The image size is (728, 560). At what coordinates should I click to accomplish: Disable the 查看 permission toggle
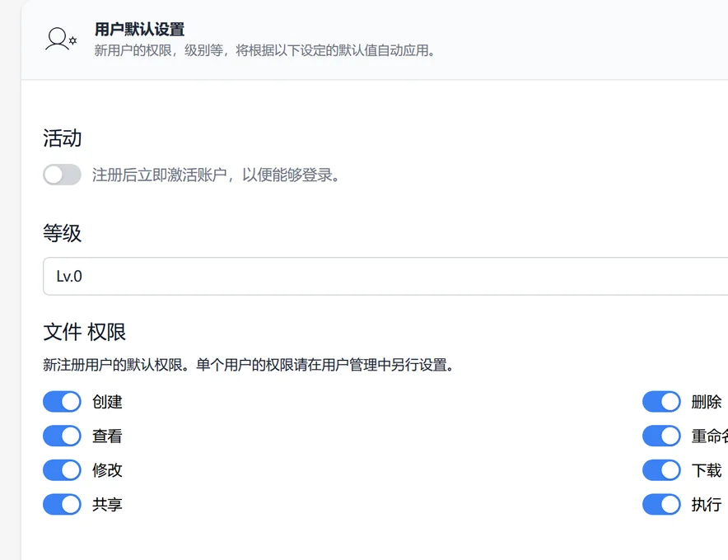(x=62, y=436)
